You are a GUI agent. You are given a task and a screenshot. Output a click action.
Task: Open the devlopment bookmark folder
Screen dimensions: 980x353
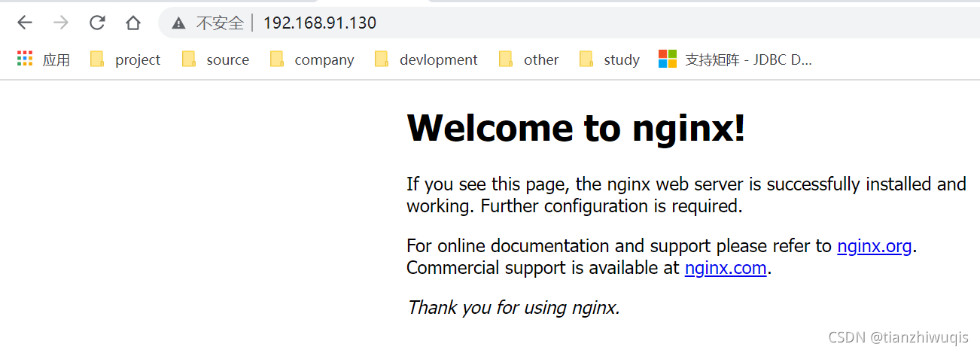coord(426,59)
